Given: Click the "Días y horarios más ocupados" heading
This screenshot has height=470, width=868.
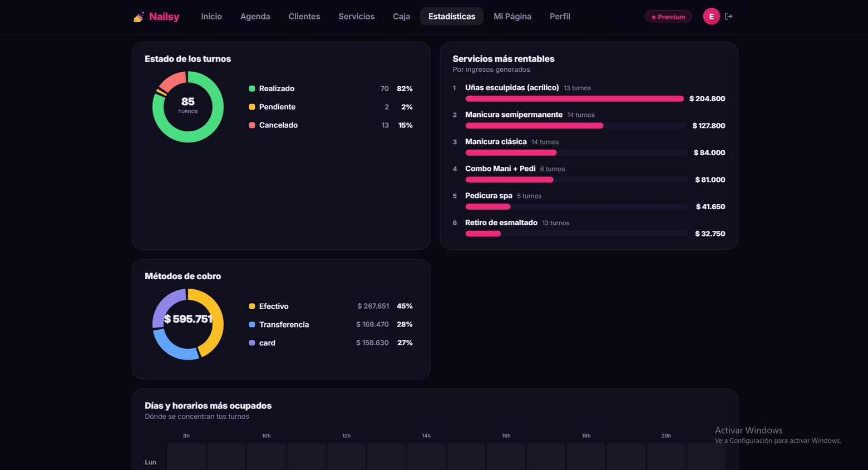Looking at the screenshot, I should (x=208, y=406).
